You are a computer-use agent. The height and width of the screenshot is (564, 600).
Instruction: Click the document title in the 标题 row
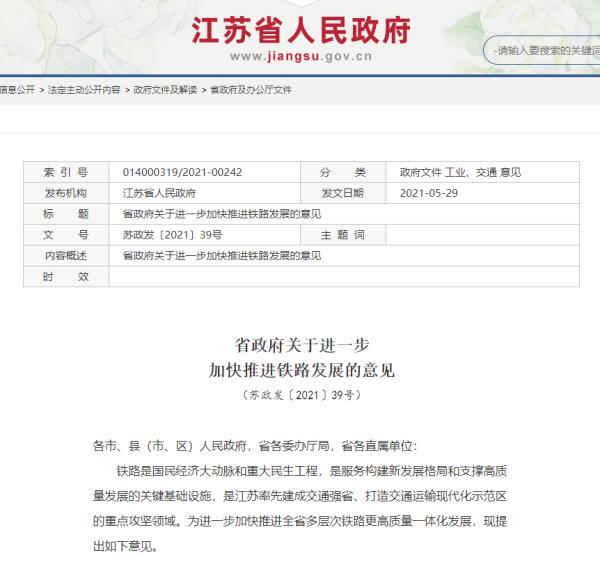click(221, 214)
